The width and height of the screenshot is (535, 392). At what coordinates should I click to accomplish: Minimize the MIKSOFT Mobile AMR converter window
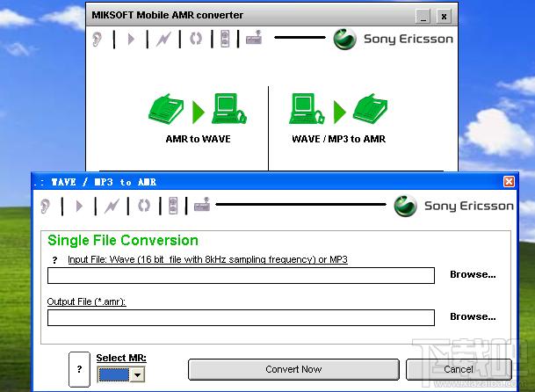423,16
